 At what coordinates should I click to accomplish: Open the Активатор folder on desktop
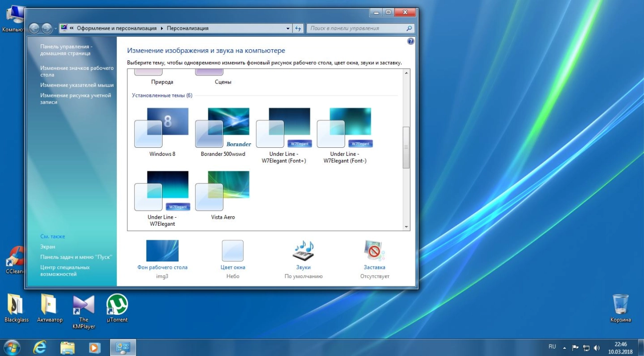pyautogui.click(x=50, y=308)
